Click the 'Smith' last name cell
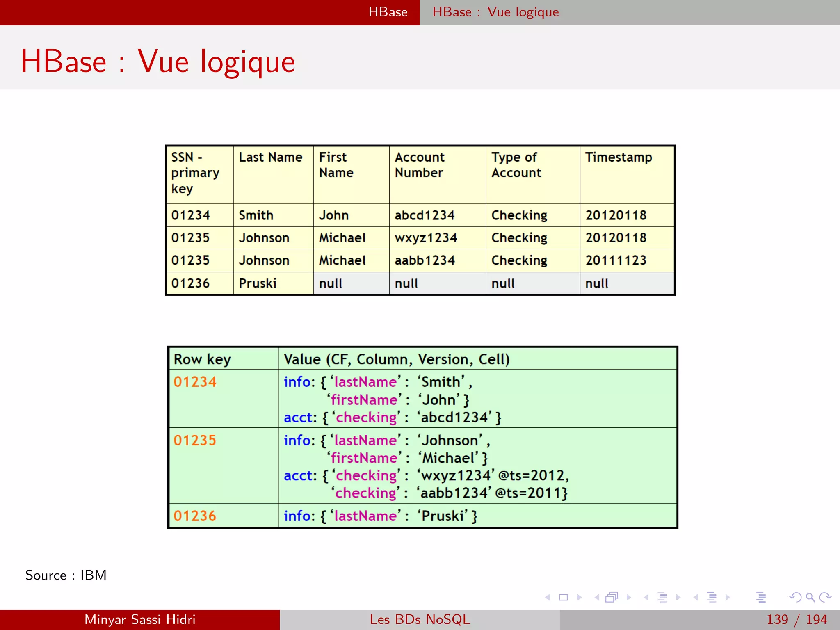The height and width of the screenshot is (630, 840). click(x=273, y=215)
